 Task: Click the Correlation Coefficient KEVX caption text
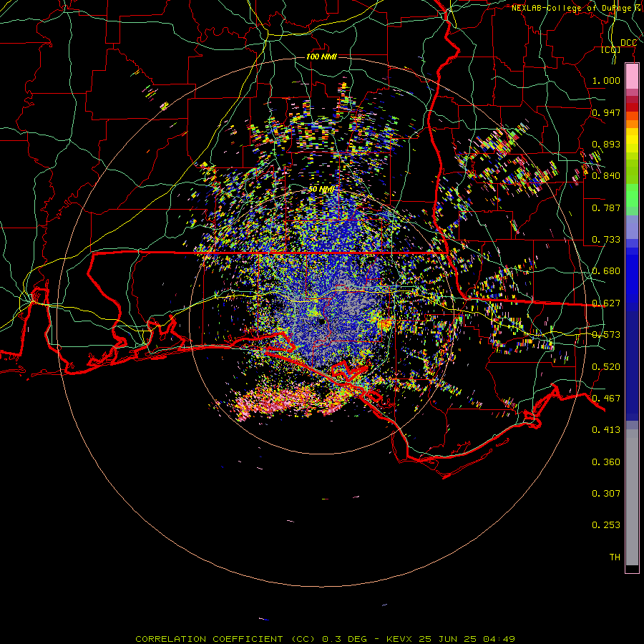coord(325,639)
